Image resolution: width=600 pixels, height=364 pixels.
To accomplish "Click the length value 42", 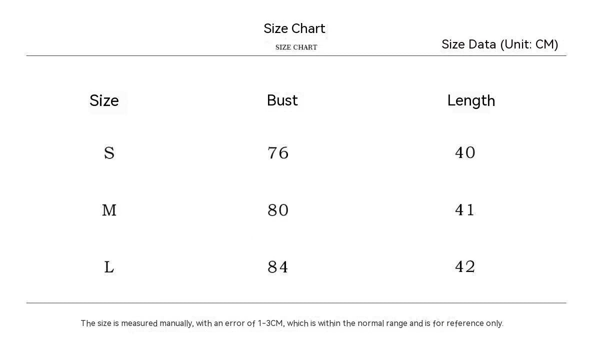I will click(465, 267).
